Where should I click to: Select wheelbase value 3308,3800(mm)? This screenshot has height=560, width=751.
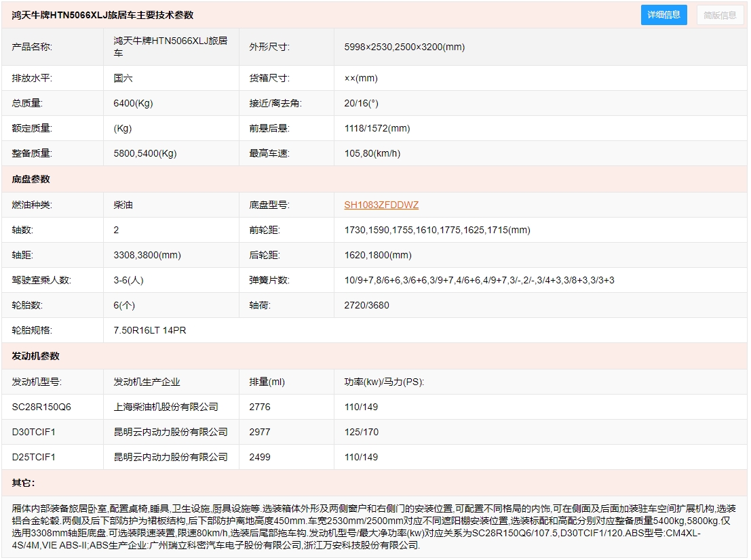[147, 256]
